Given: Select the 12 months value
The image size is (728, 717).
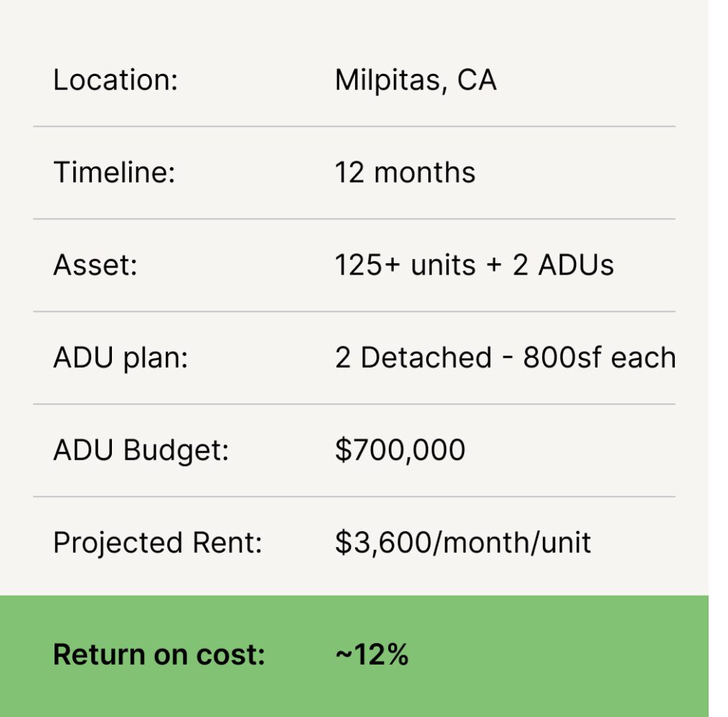Looking at the screenshot, I should (x=405, y=172).
